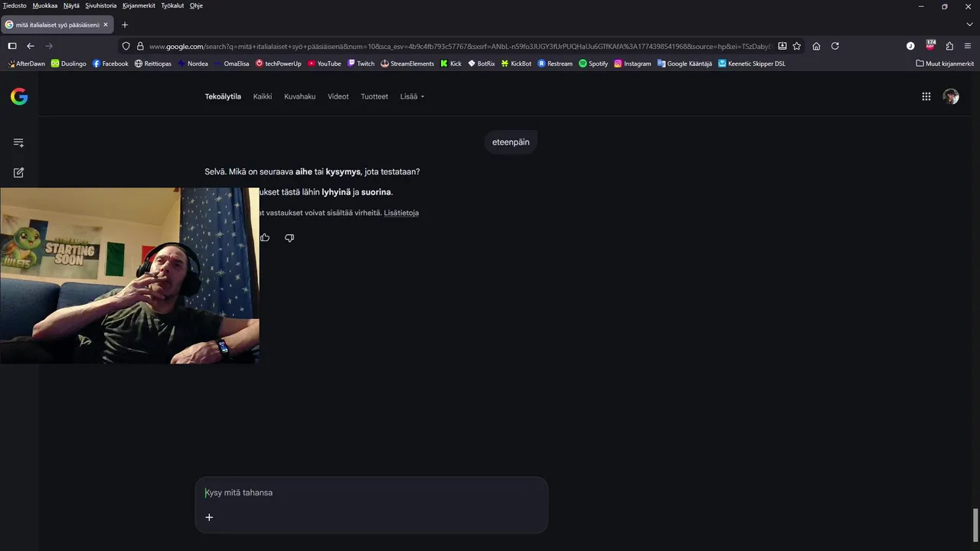
Task: Open the Nordea bookmark
Action: 192,64
